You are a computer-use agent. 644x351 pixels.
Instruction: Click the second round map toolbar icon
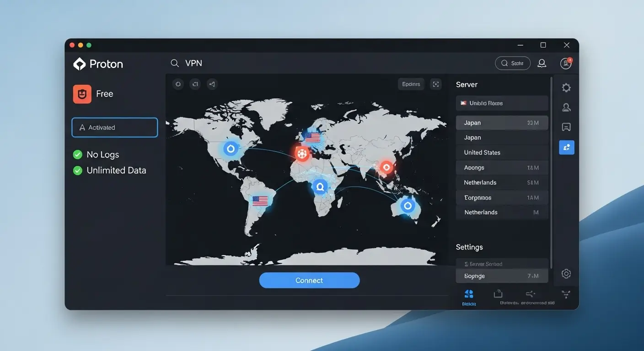click(x=195, y=84)
